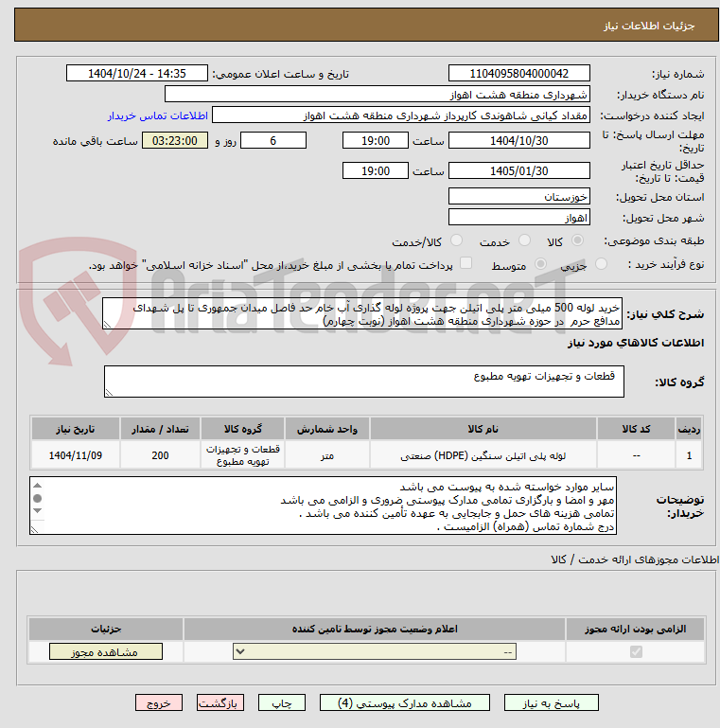Click the remaining days field showing 6
This screenshot has width=720, height=728.
(x=273, y=141)
